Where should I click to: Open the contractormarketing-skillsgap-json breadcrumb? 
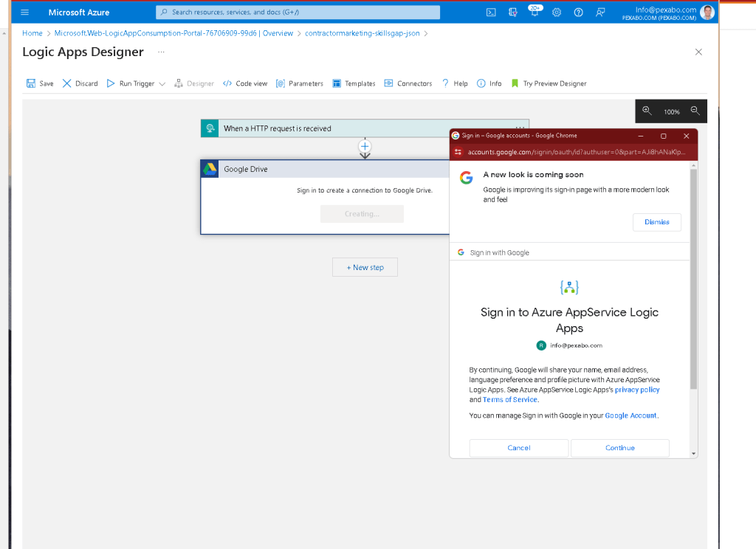362,33
